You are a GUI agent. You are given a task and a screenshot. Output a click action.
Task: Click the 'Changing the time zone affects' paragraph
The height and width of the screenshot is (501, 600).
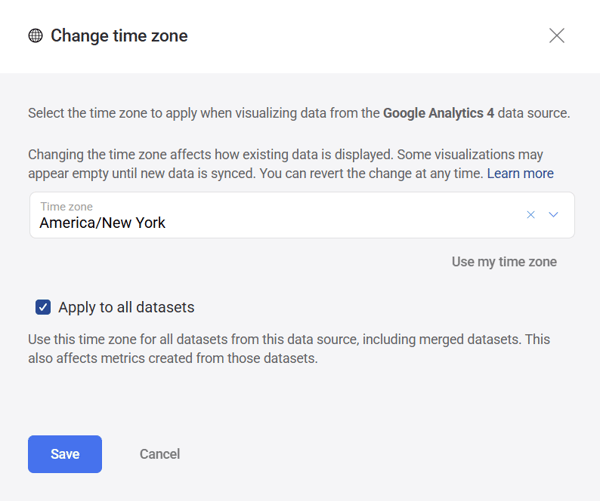(200, 154)
